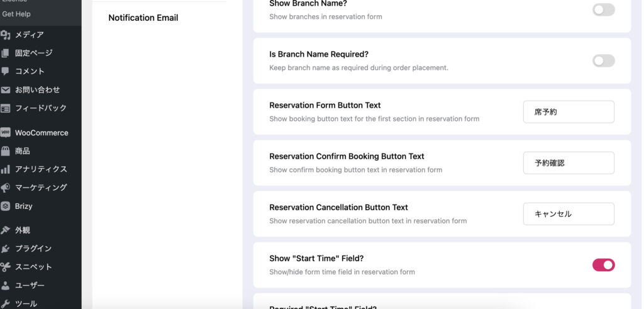
Task: Click the Products (商品) icon
Action: (6, 151)
